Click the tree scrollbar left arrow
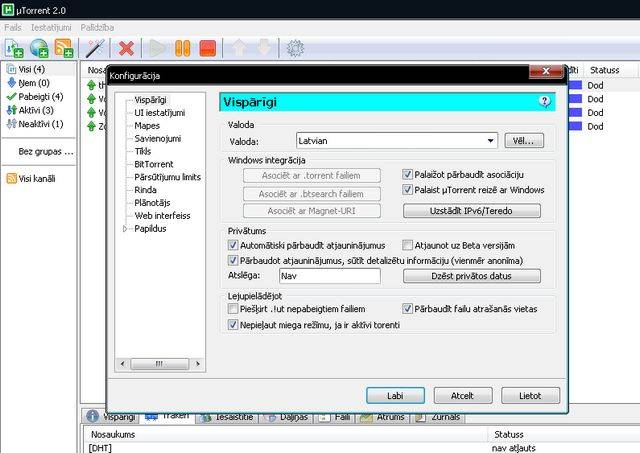 (x=123, y=364)
